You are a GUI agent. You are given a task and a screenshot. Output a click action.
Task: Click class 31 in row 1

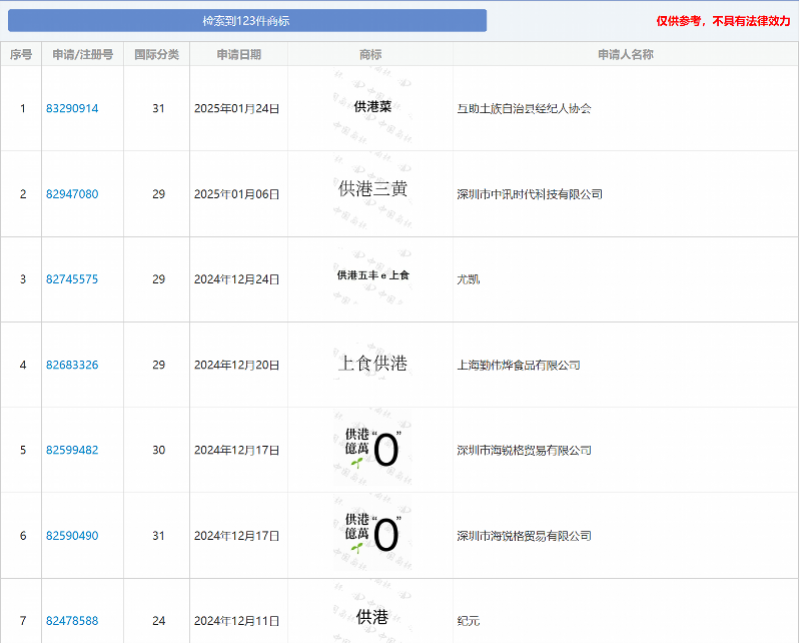pyautogui.click(x=158, y=108)
